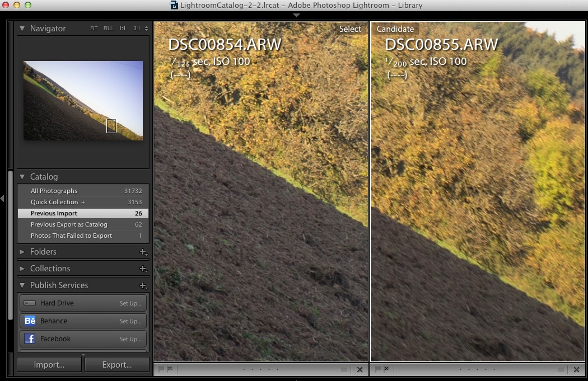The width and height of the screenshot is (588, 381).
Task: Click the Facebook publish service icon
Action: point(30,339)
